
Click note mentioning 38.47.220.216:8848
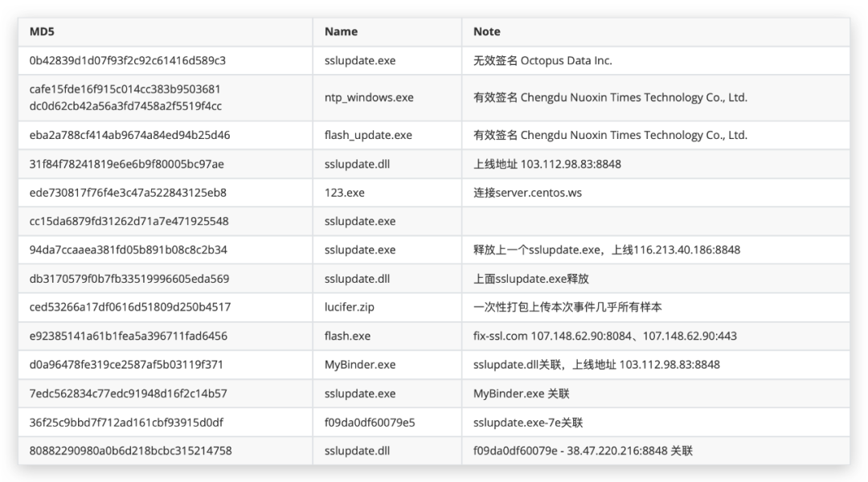click(x=583, y=451)
